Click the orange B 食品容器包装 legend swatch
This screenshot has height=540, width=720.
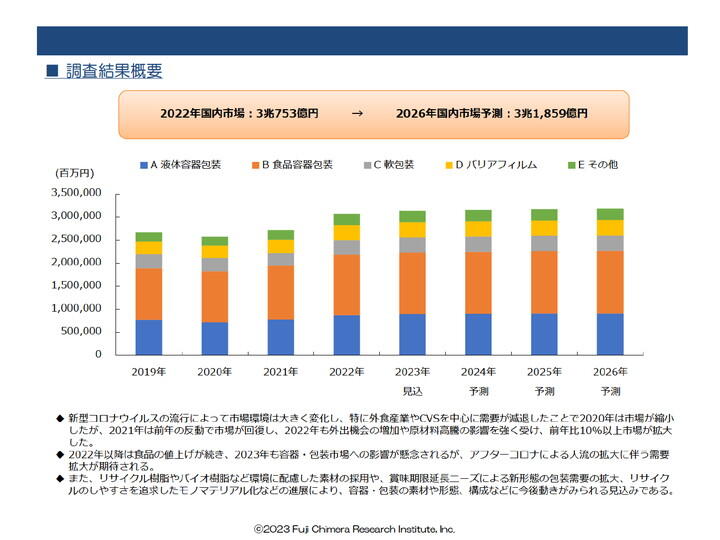255,165
